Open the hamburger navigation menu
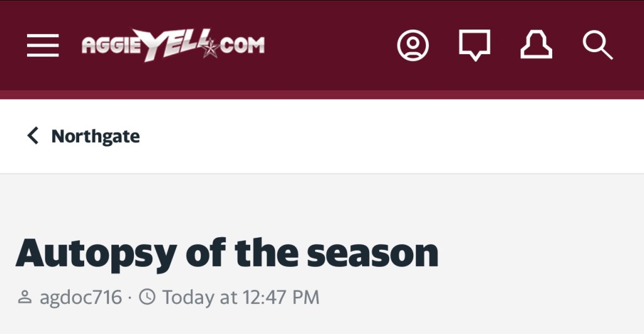 [43, 46]
